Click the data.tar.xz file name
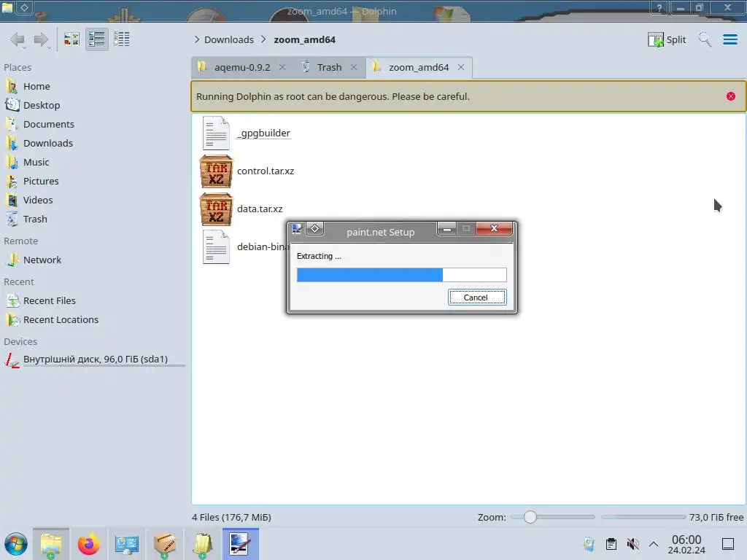Image resolution: width=747 pixels, height=560 pixels. point(260,209)
